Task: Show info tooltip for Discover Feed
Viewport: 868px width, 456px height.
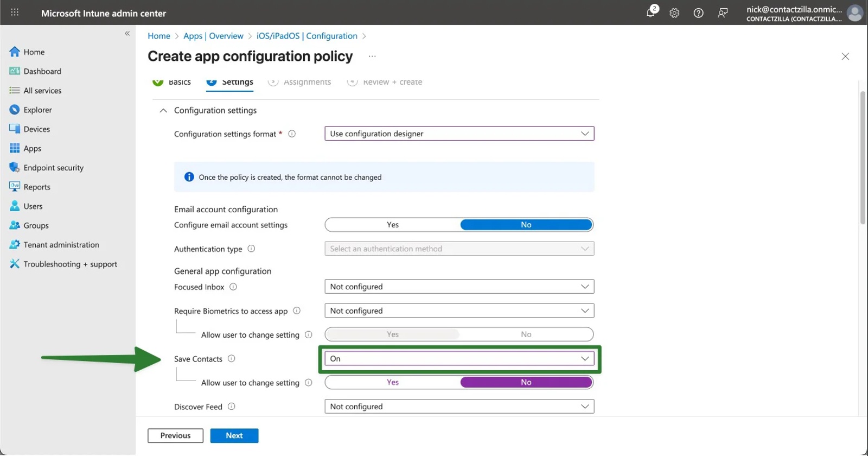Action: (232, 406)
